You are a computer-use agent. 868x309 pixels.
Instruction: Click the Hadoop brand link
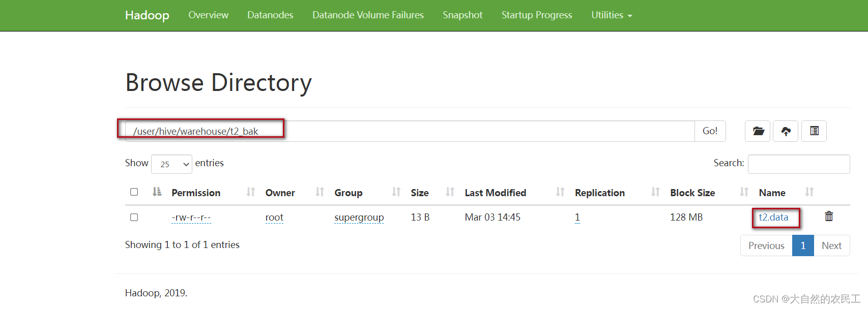[147, 15]
